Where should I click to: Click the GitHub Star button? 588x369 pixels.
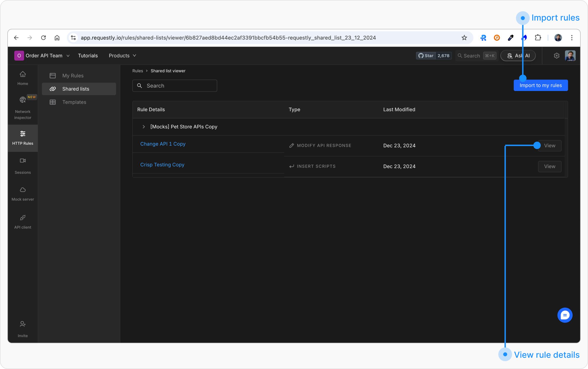coord(426,56)
